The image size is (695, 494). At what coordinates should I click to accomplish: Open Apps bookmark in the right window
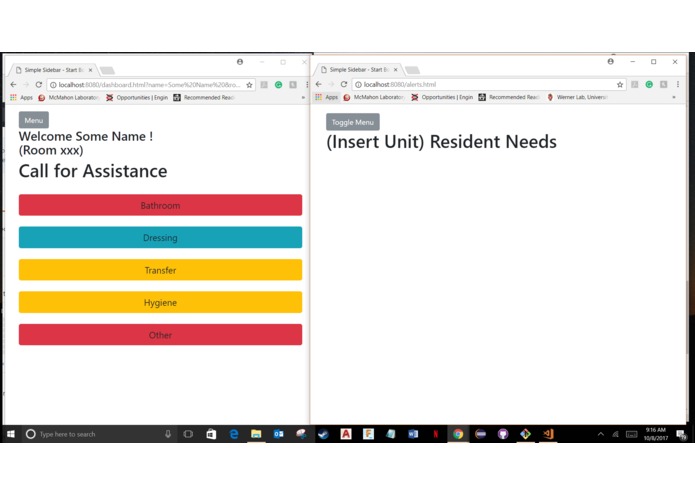(x=327, y=97)
